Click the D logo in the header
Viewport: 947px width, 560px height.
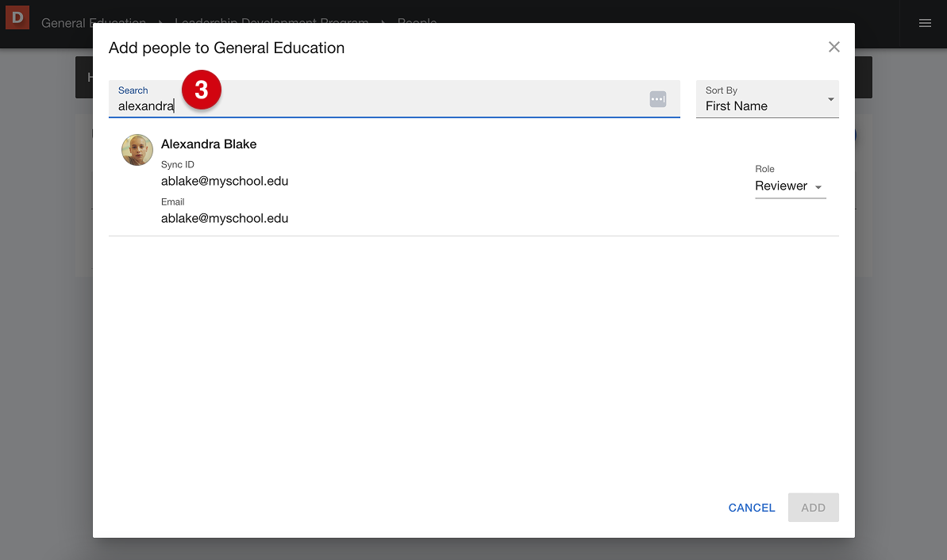17,17
